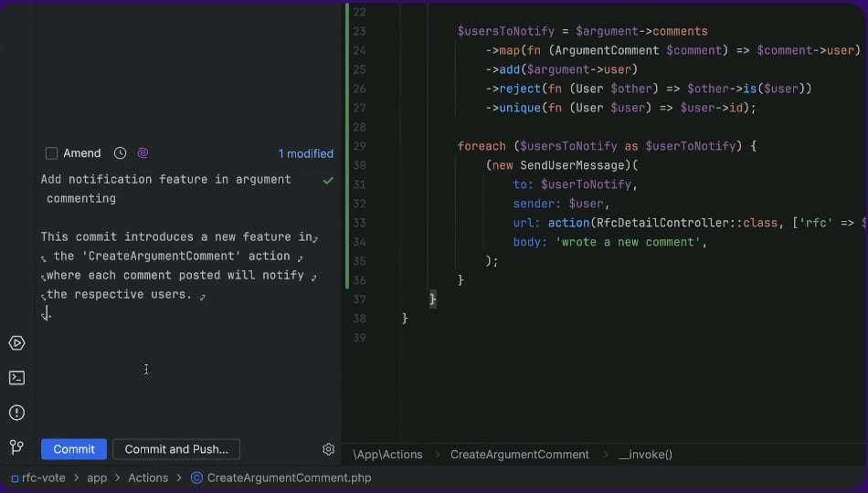Click line number 29 in gutter
868x493 pixels.
pos(359,146)
